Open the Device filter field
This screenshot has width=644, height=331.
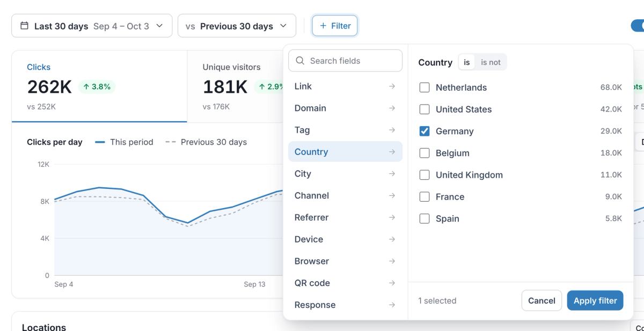(x=345, y=239)
